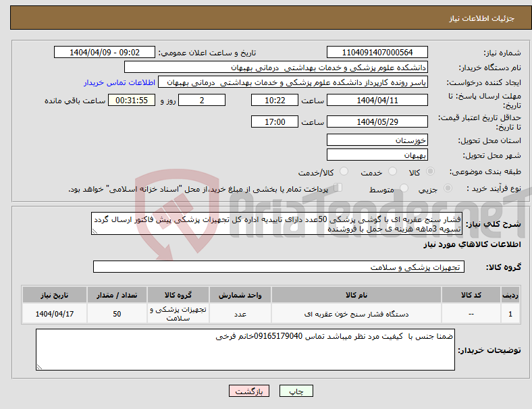Select the کالا radio button

[x=430, y=171]
